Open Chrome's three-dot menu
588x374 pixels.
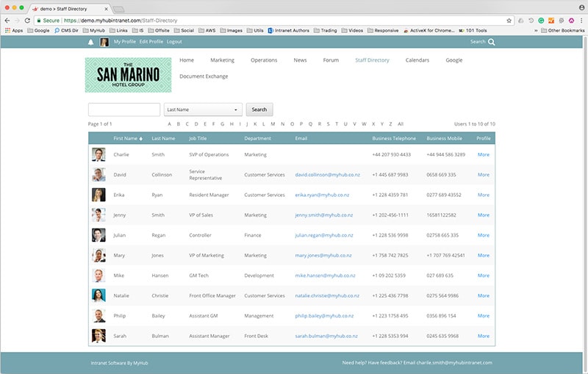click(581, 20)
